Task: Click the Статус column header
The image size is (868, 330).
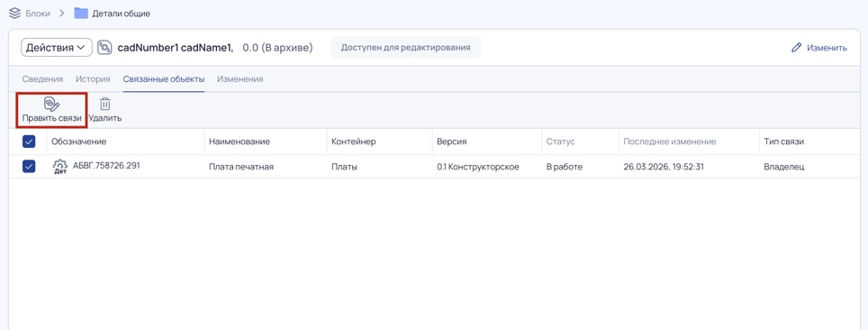Action: click(x=561, y=142)
